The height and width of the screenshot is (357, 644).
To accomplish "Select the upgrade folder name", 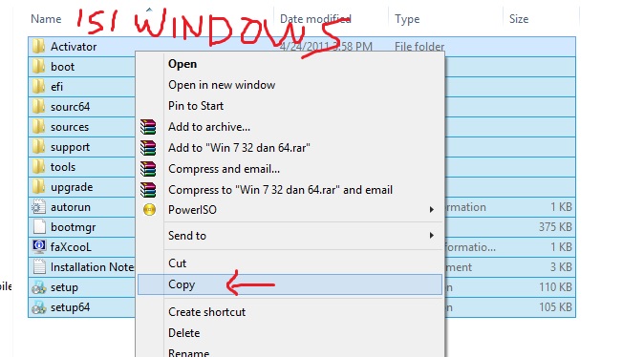I will [72, 187].
